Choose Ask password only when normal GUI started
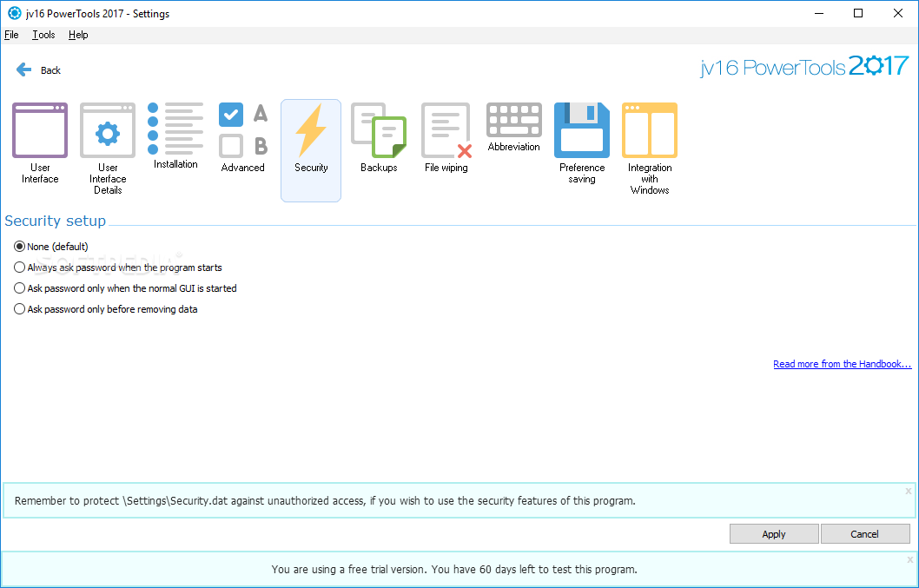The width and height of the screenshot is (919, 588). click(x=125, y=288)
